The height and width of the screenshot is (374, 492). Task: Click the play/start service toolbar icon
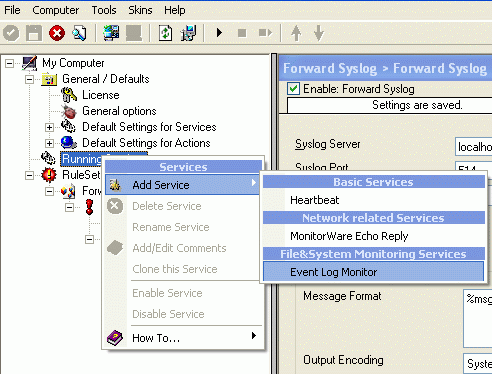point(219,33)
